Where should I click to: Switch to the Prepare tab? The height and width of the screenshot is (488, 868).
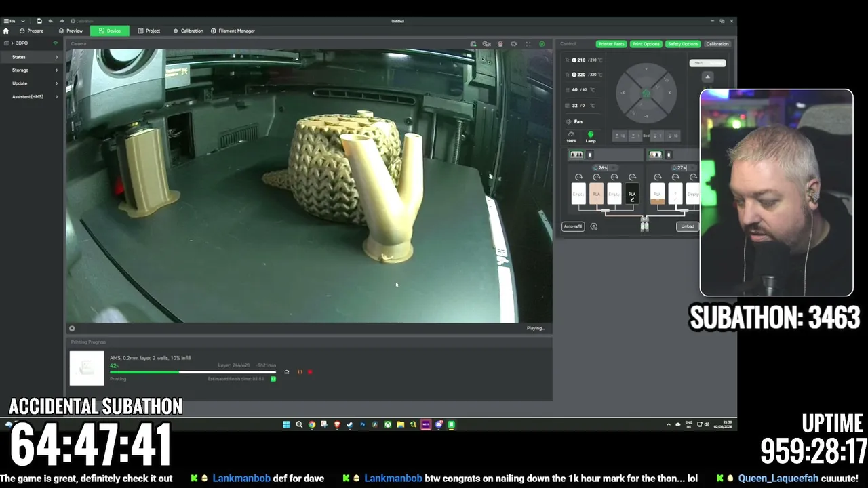click(31, 30)
